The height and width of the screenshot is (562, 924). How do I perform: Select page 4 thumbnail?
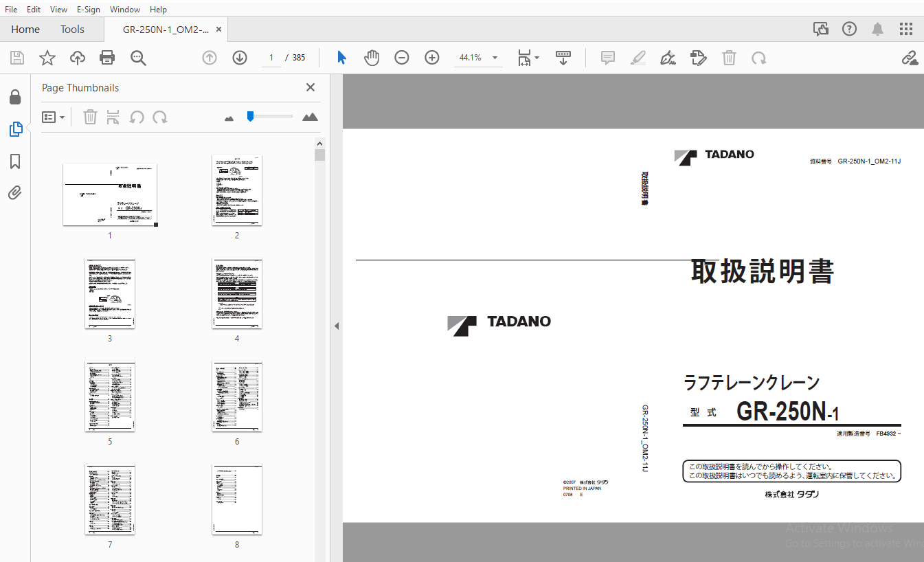(x=237, y=293)
